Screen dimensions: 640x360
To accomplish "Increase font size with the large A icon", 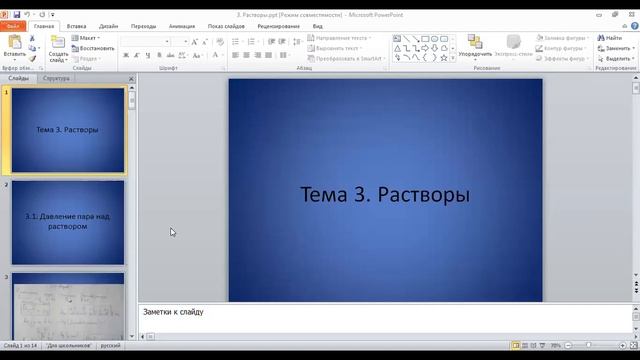I will click(195, 42).
